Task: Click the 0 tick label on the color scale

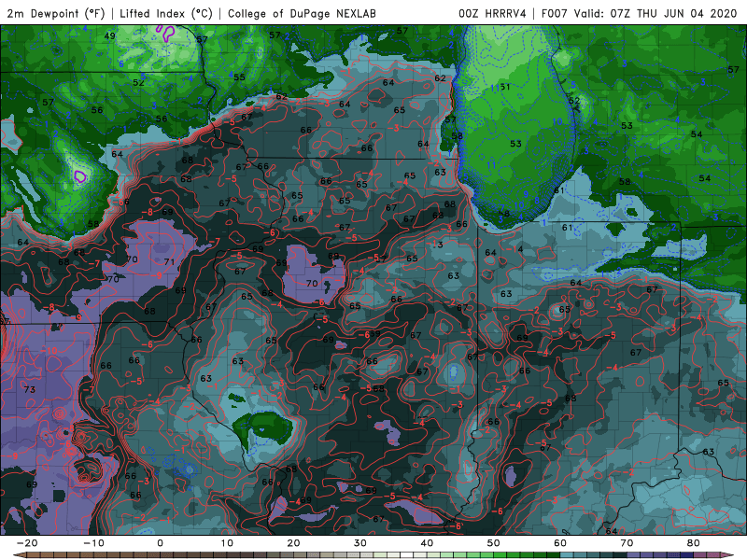Action: (160, 543)
